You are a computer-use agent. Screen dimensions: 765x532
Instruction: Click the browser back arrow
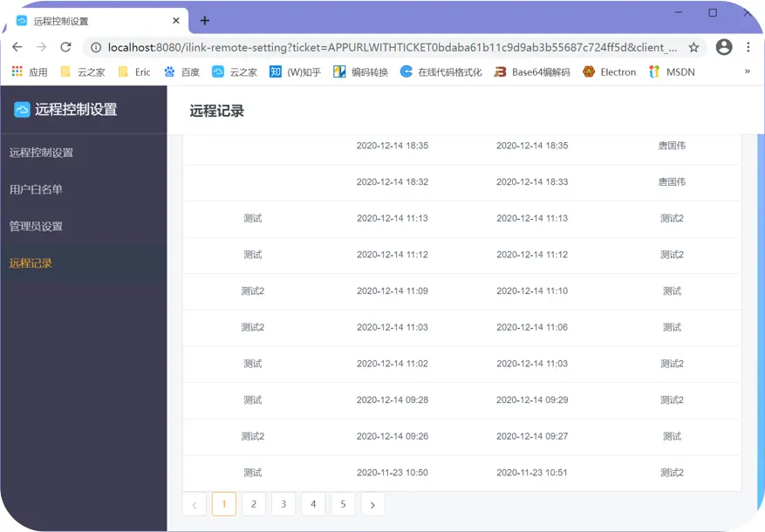[x=17, y=47]
